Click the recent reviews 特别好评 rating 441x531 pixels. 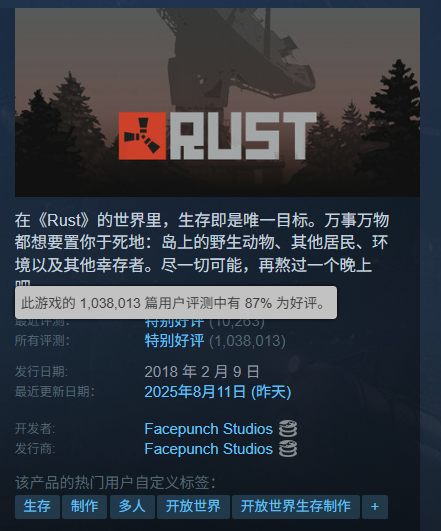[x=174, y=323]
